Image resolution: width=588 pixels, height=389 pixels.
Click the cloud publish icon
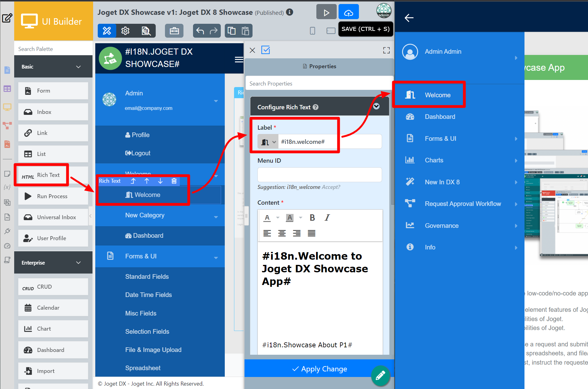(348, 12)
